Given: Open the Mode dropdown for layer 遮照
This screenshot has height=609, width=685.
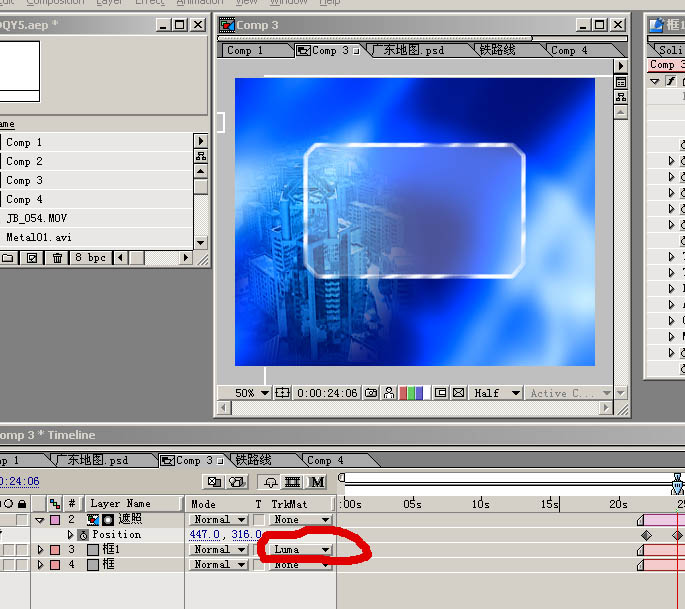Looking at the screenshot, I should (218, 520).
